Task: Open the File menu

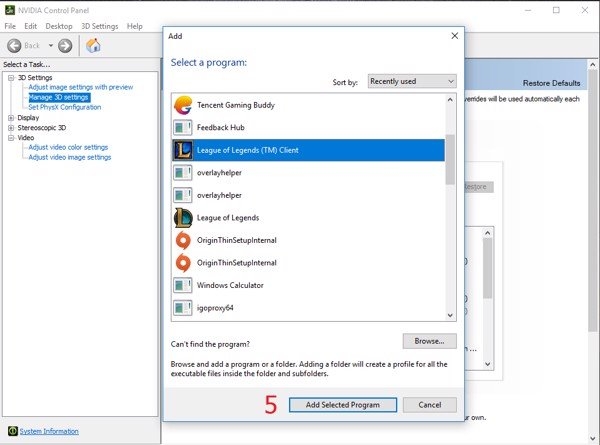Action: pyautogui.click(x=10, y=26)
